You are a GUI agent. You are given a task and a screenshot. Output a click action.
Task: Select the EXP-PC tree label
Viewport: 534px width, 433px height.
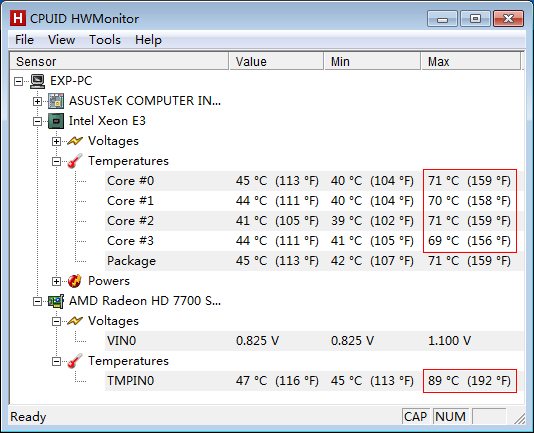(71, 81)
